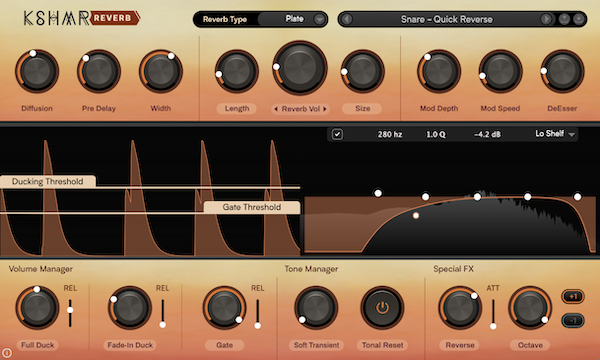Enable the +1 octave button
Viewport: 600px width, 360px height.
click(573, 296)
